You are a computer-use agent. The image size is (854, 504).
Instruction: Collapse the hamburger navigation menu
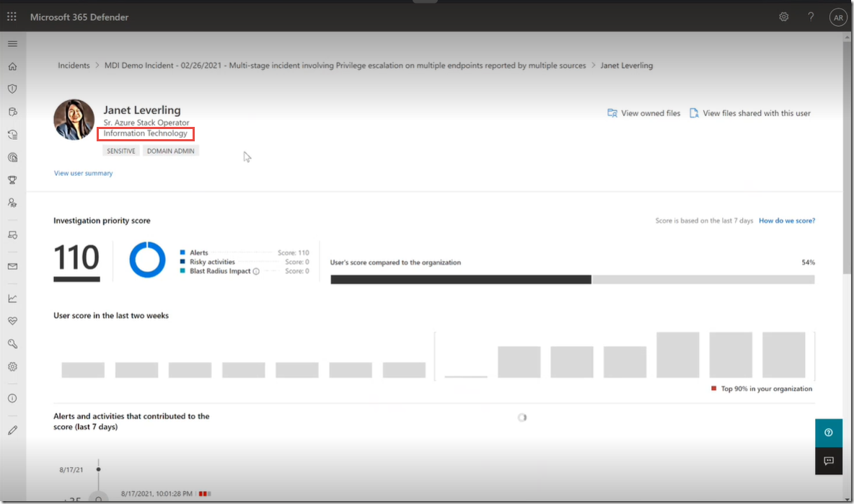pos(12,44)
